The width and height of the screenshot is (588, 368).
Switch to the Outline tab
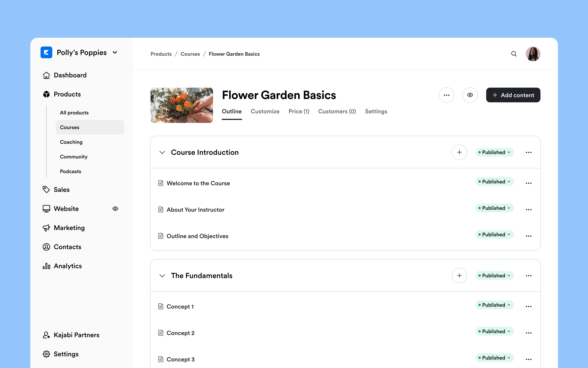(x=232, y=111)
